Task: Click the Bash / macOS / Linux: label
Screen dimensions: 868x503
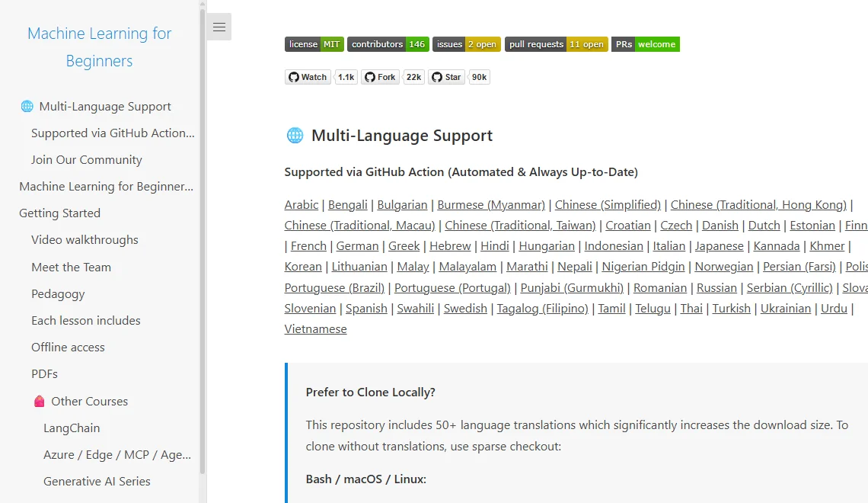Action: point(366,479)
